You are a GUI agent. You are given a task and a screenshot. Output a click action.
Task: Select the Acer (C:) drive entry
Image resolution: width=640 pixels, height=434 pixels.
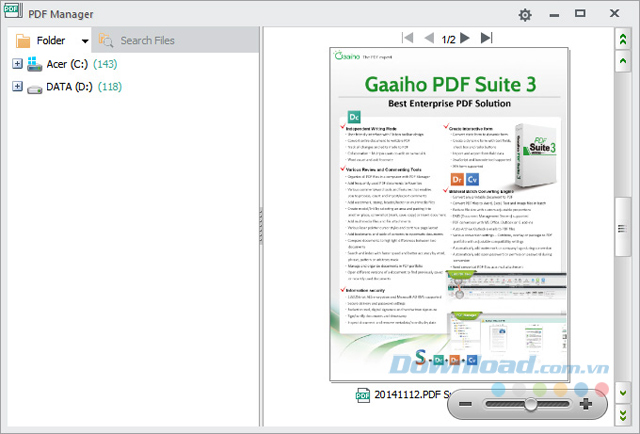67,64
